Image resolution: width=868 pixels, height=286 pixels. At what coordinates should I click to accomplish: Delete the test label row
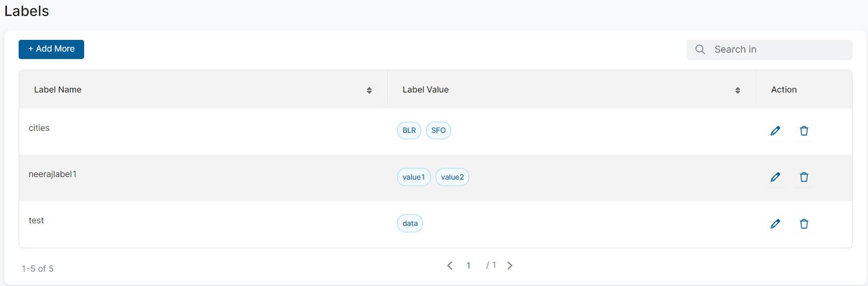tap(804, 224)
